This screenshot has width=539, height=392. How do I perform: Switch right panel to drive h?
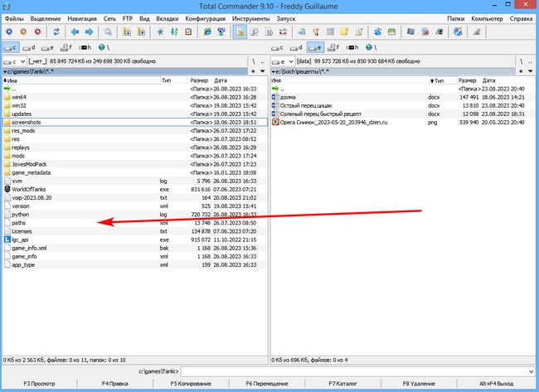[352, 47]
